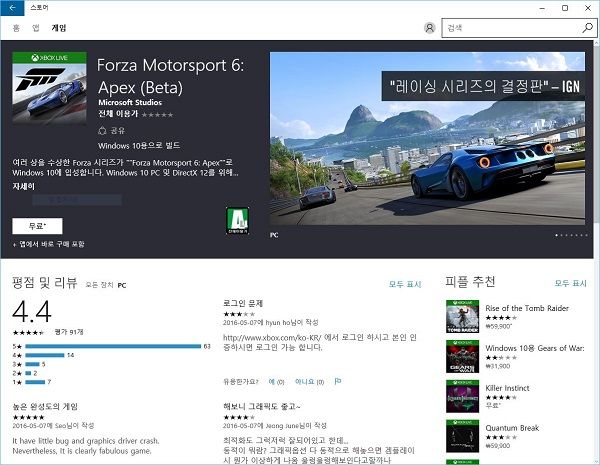Image resolution: width=600 pixels, height=465 pixels.
Task: Click the Rise of the Tomb Raider title
Action: pyautogui.click(x=527, y=308)
